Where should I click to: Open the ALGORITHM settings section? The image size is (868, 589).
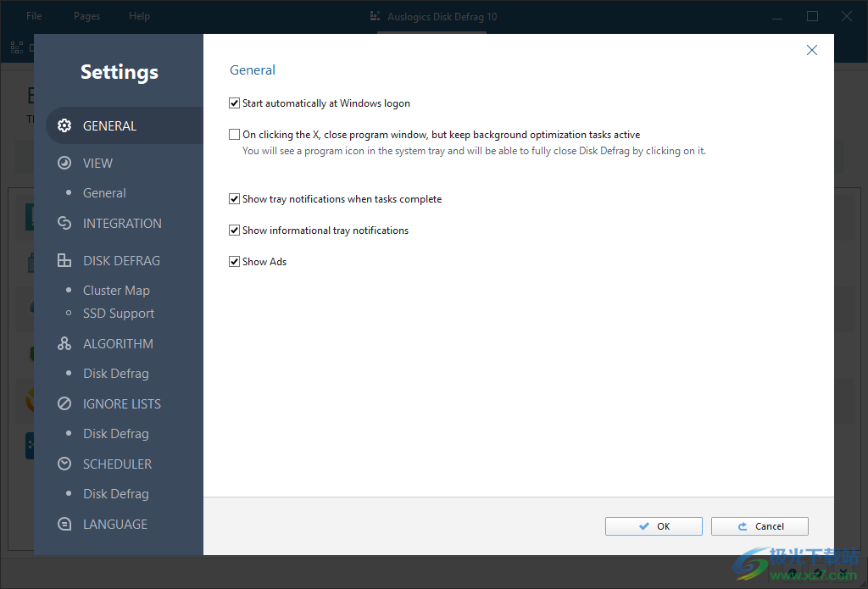coord(118,344)
